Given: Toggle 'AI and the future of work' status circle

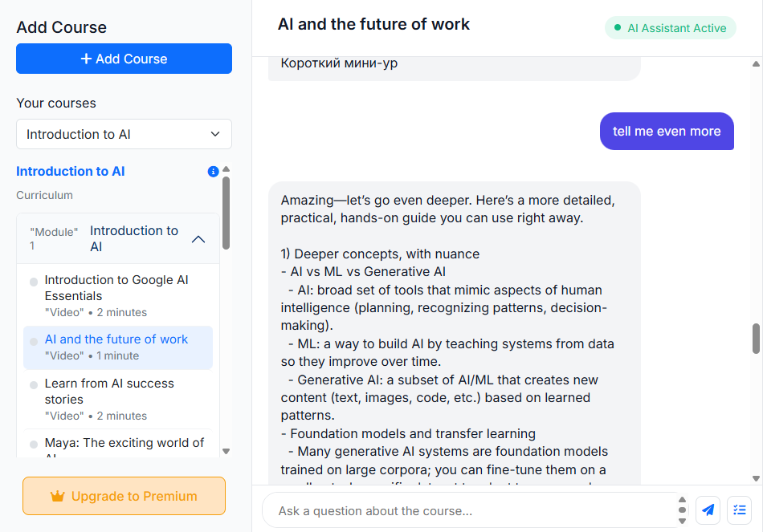Looking at the screenshot, I should point(34,341).
